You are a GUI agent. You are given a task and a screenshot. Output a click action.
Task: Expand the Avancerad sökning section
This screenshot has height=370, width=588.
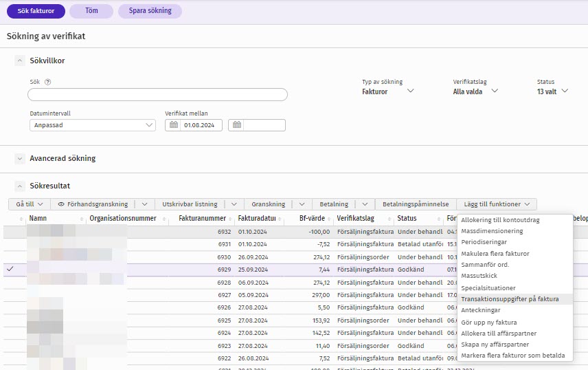(19, 158)
